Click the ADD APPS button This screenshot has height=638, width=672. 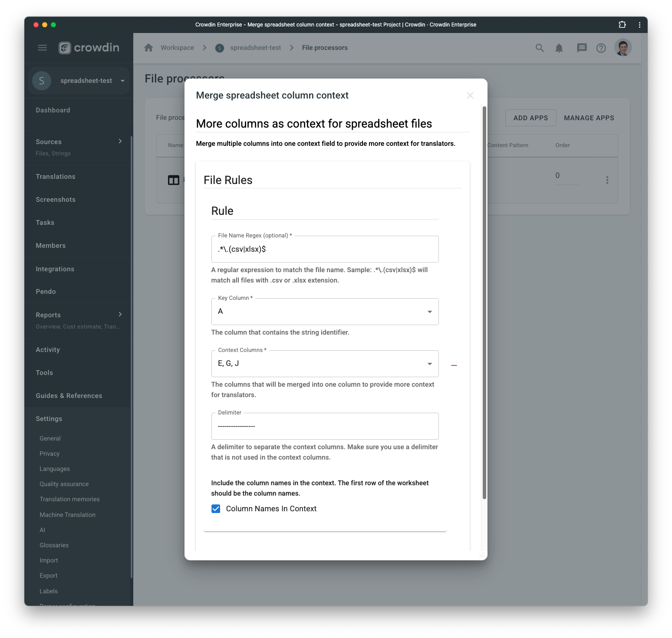point(530,118)
